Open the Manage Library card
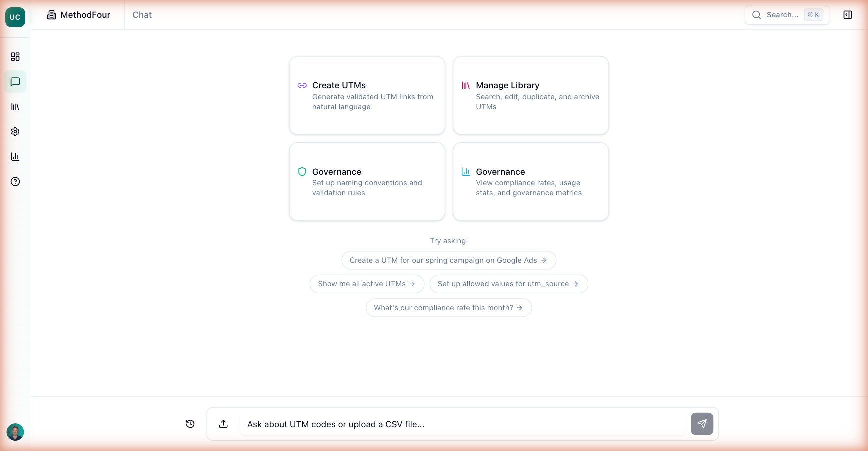Screen dimensions: 868x451 tap(531, 95)
